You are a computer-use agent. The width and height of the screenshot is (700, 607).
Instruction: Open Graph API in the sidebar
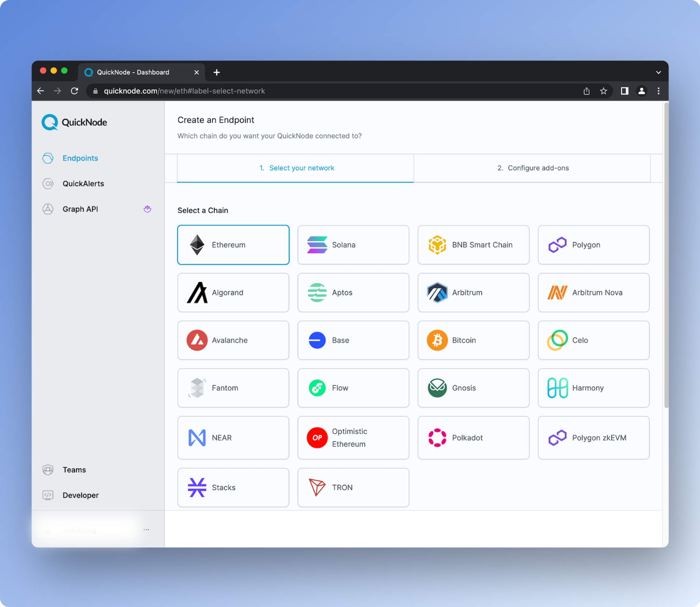click(x=80, y=209)
